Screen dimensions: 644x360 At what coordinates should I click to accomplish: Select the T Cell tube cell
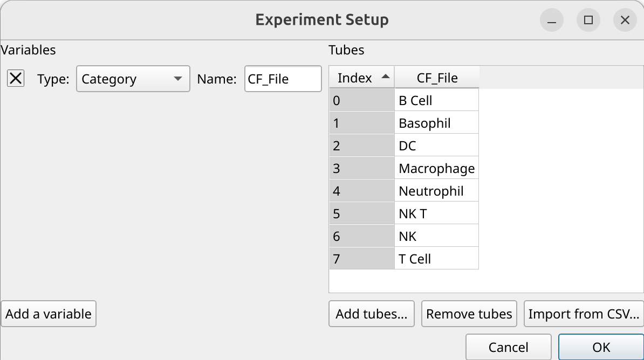click(x=436, y=259)
